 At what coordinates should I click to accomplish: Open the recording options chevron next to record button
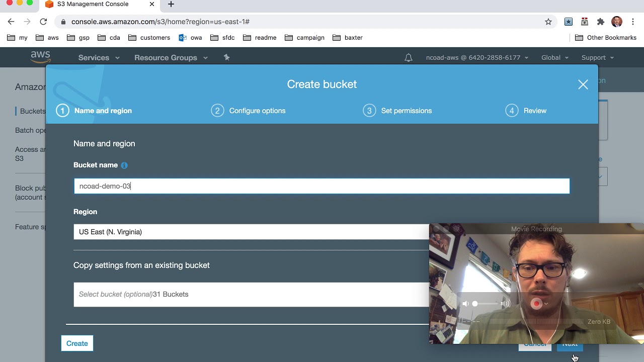pos(546,304)
